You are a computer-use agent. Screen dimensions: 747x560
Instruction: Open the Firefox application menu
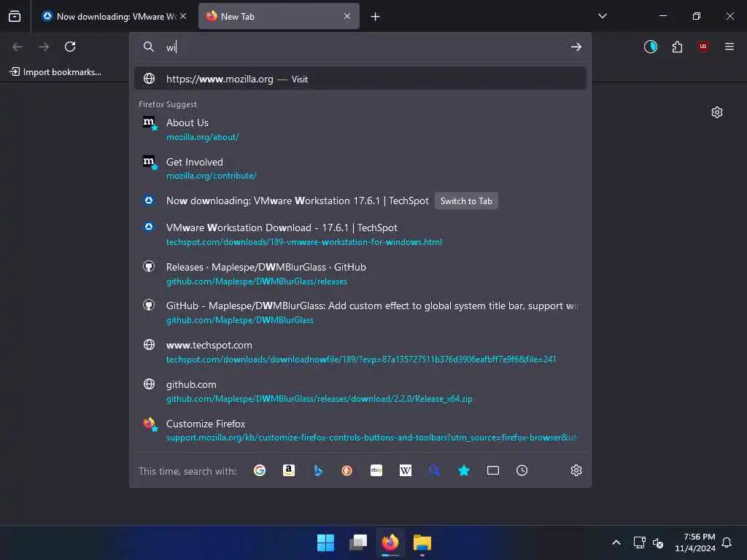(729, 47)
